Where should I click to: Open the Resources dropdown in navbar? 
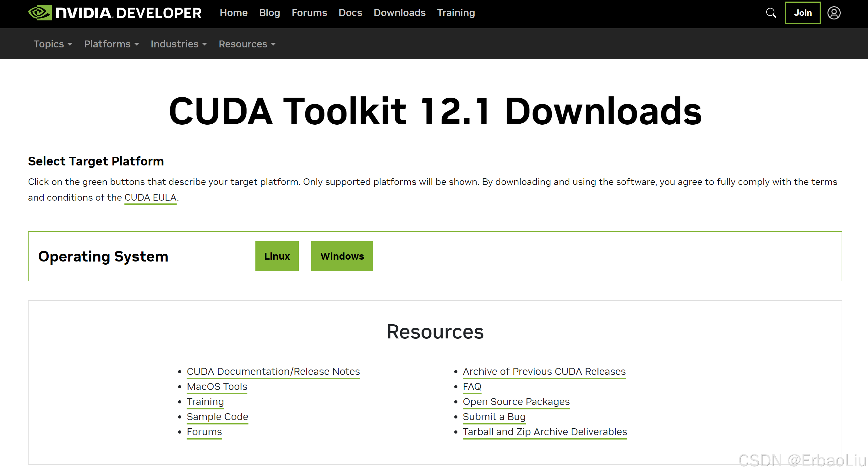(247, 44)
